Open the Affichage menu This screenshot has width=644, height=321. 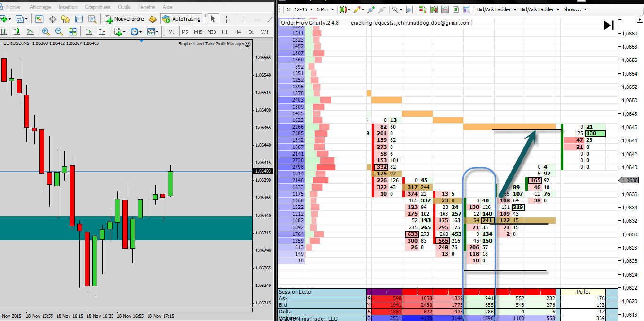pyautogui.click(x=40, y=7)
